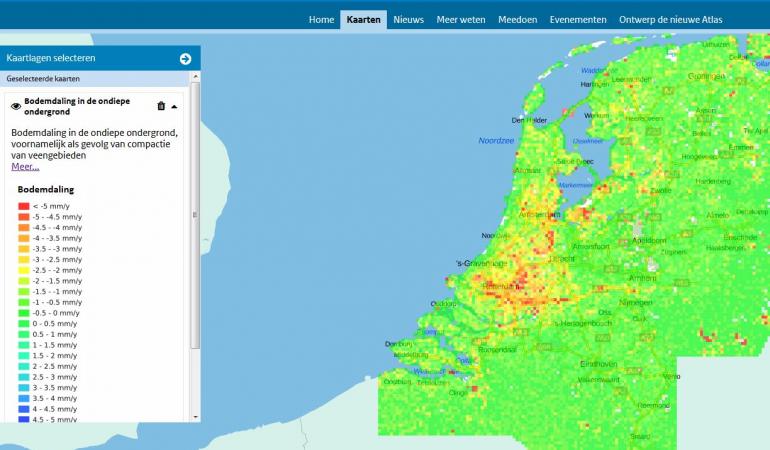Click Almelo on the map
The image size is (770, 450).
coord(717,215)
